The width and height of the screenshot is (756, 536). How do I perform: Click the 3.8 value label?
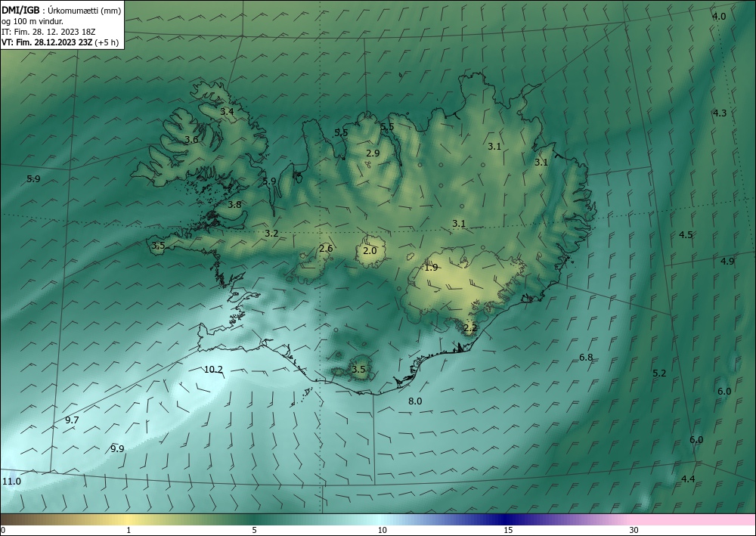point(234,205)
